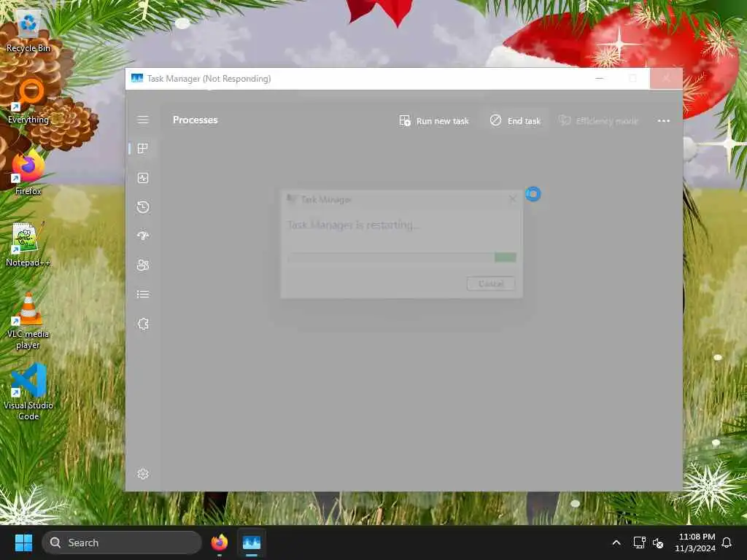Open the Details page icon in sidebar
This screenshot has width=747, height=560.
[x=143, y=295]
